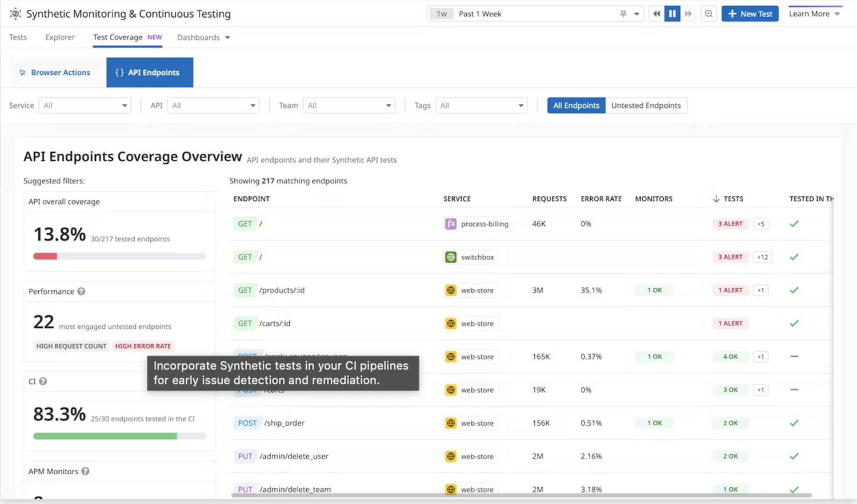Click the sort arrow on TESTS column
The width and height of the screenshot is (857, 504).
click(716, 199)
